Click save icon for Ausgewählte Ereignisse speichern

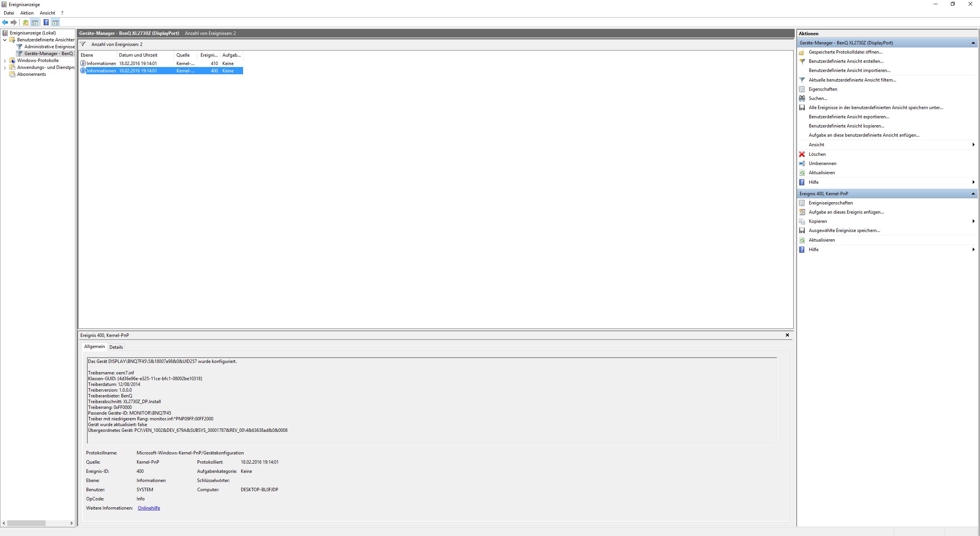click(x=802, y=230)
